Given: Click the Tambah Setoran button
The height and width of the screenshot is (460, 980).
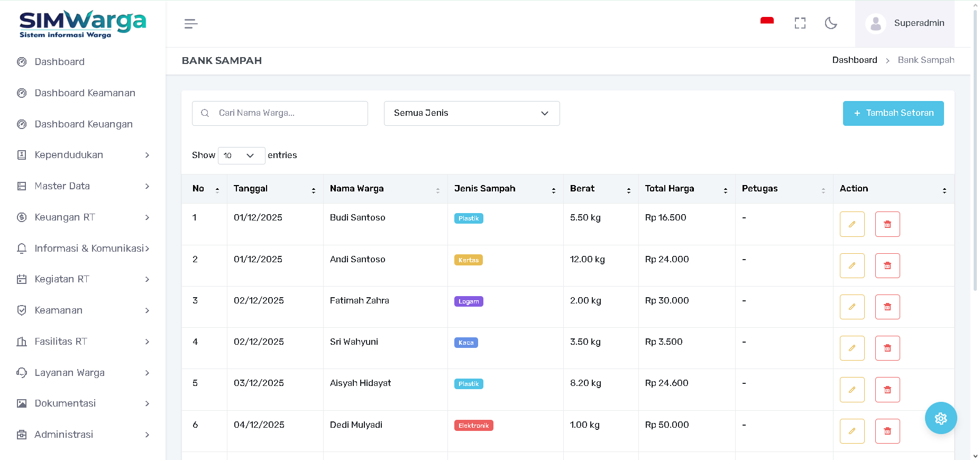Looking at the screenshot, I should click(893, 113).
